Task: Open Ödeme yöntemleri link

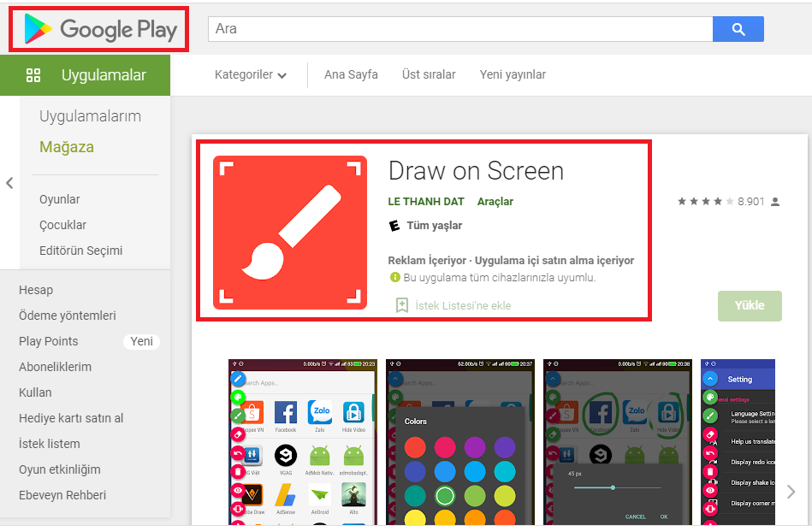Action: coord(68,316)
